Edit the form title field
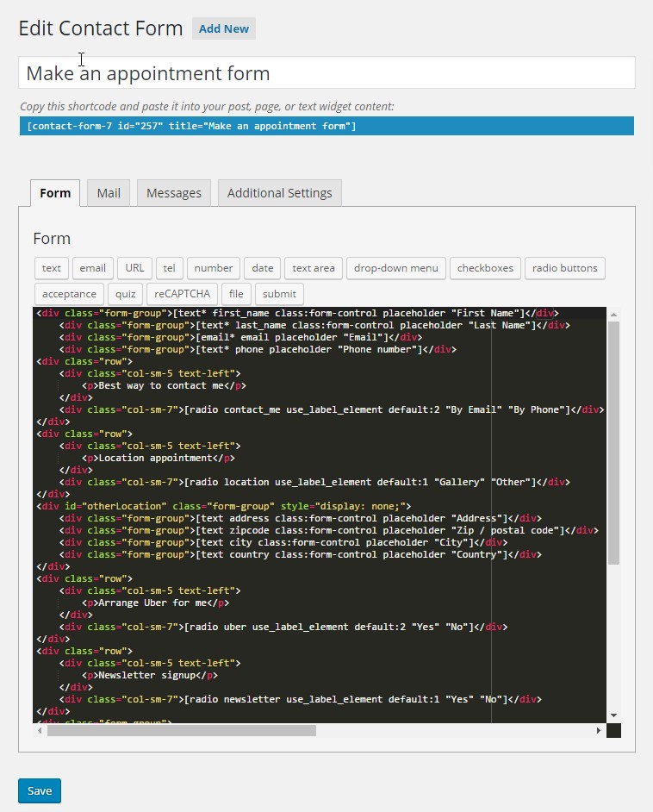 (326, 72)
